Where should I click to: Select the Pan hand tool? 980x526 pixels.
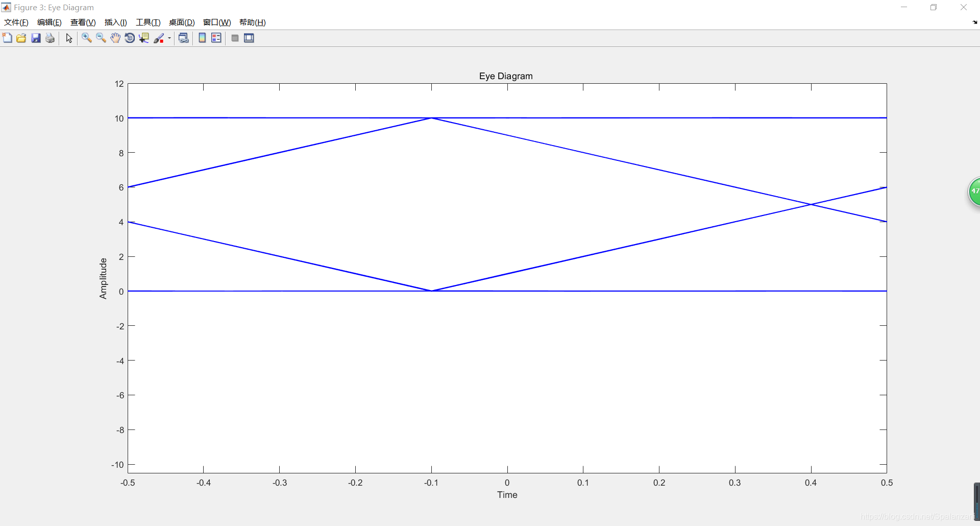point(115,38)
